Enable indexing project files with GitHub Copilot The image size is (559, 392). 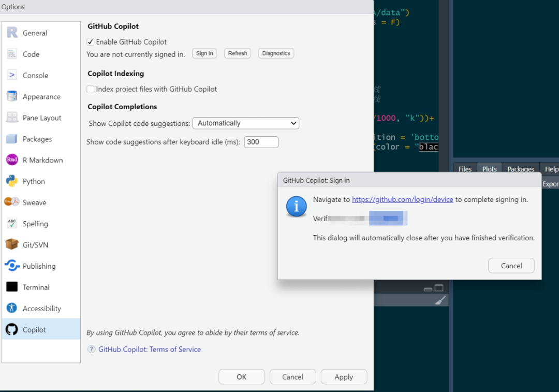click(x=90, y=89)
